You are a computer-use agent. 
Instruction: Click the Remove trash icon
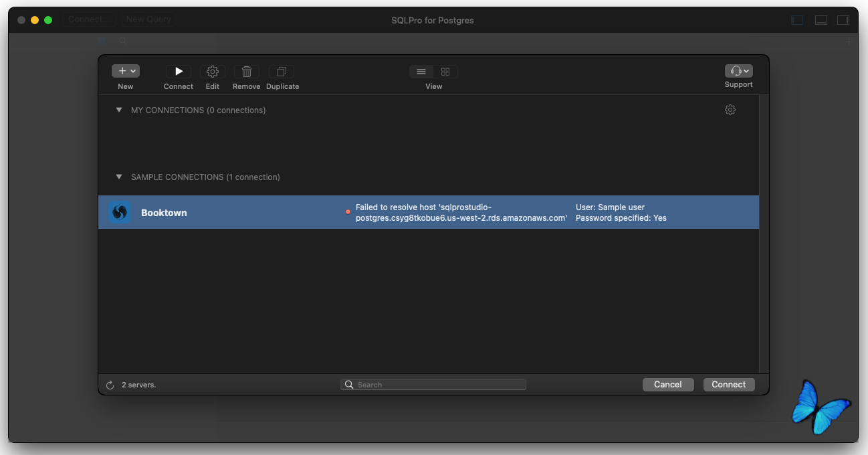pos(247,72)
